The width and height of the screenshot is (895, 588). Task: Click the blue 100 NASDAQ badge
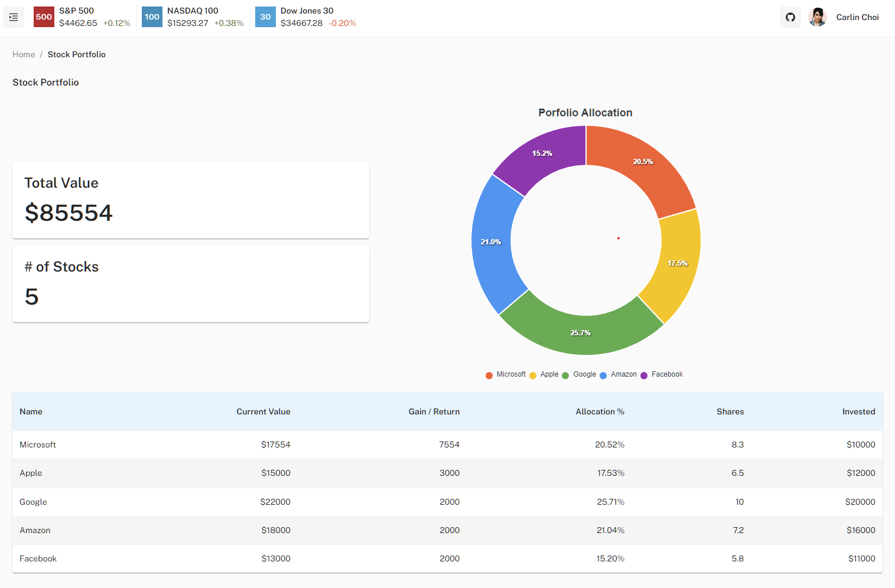[152, 17]
